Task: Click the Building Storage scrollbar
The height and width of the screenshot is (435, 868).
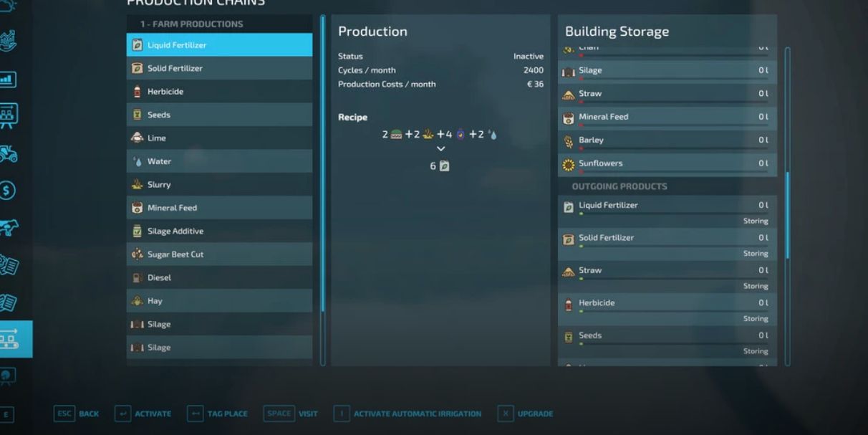Action: (788, 215)
